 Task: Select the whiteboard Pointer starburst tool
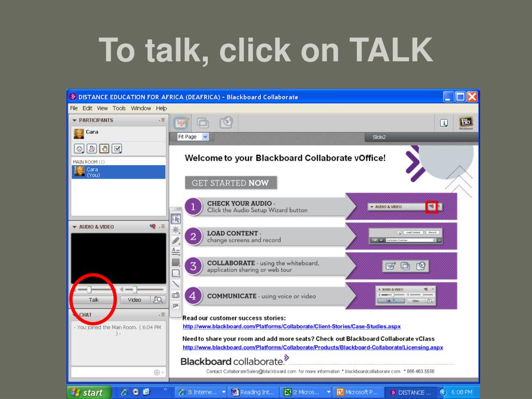[x=176, y=229]
